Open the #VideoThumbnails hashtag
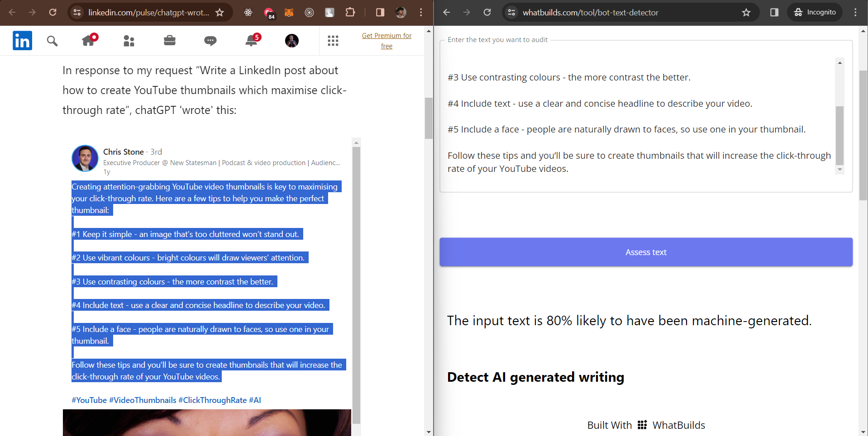 coord(143,400)
